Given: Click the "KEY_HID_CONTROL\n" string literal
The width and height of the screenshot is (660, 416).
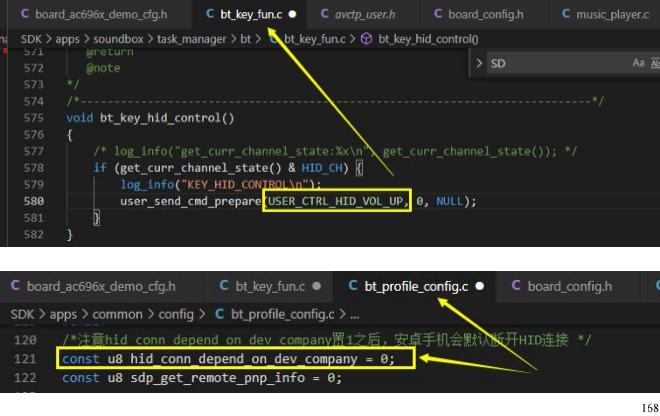Looking at the screenshot, I should (x=245, y=185).
